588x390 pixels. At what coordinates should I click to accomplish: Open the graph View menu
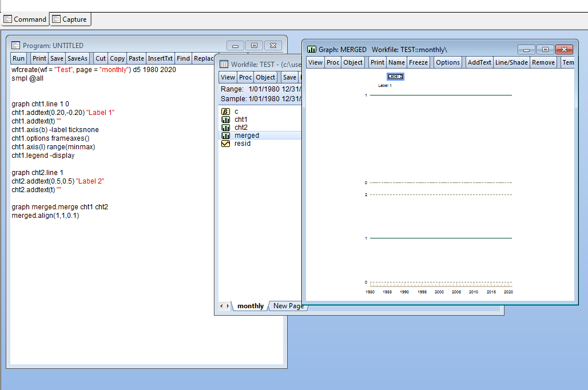pos(315,62)
